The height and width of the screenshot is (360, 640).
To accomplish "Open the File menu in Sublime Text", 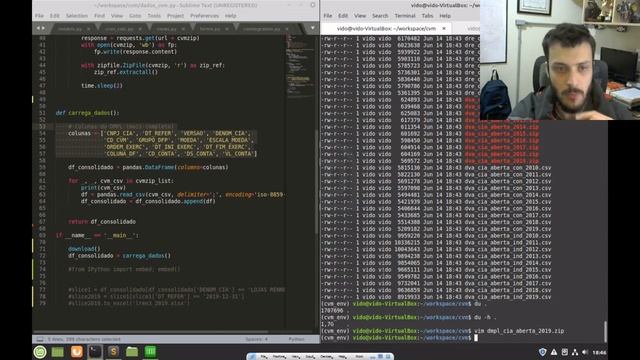I will tap(39, 16).
